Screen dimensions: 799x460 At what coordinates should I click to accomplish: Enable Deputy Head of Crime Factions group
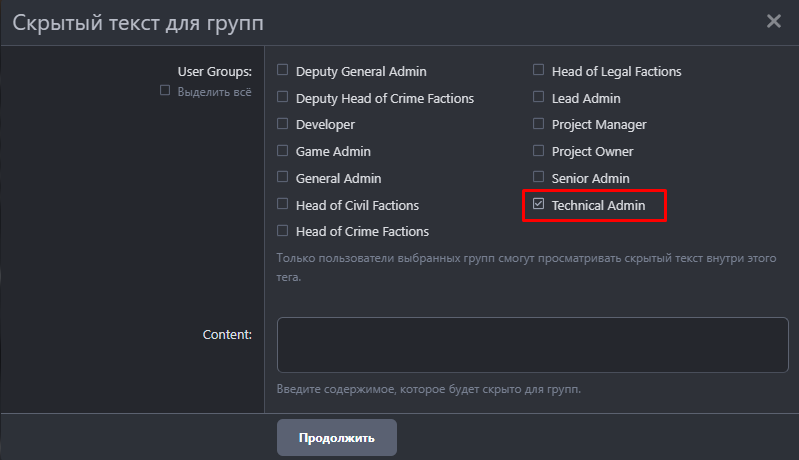[283, 98]
